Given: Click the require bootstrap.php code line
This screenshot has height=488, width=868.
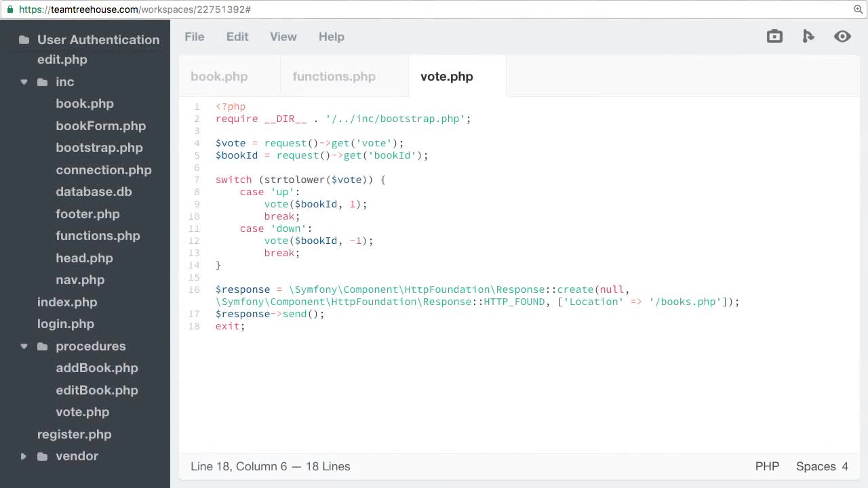Looking at the screenshot, I should (343, 119).
